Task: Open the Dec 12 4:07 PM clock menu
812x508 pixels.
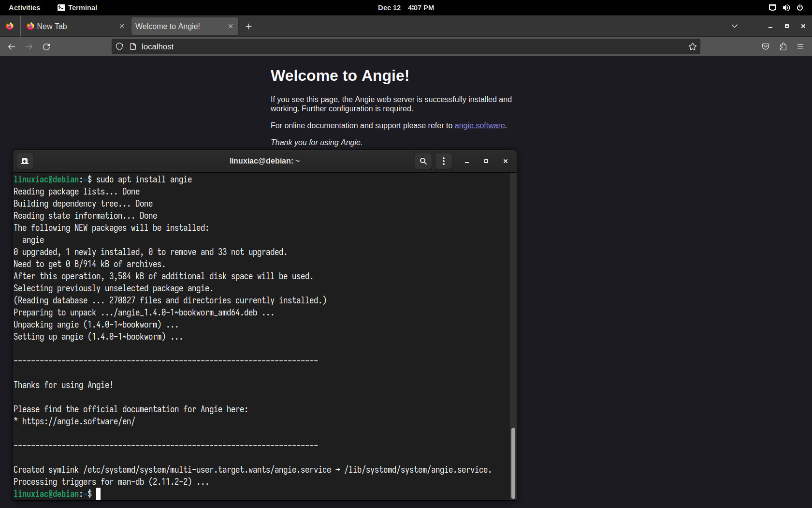Action: 406,8
